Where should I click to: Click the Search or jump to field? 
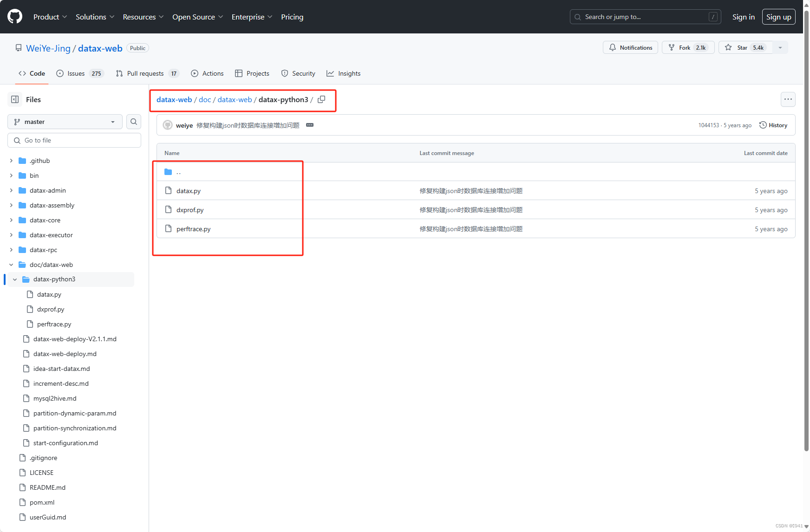tap(646, 17)
